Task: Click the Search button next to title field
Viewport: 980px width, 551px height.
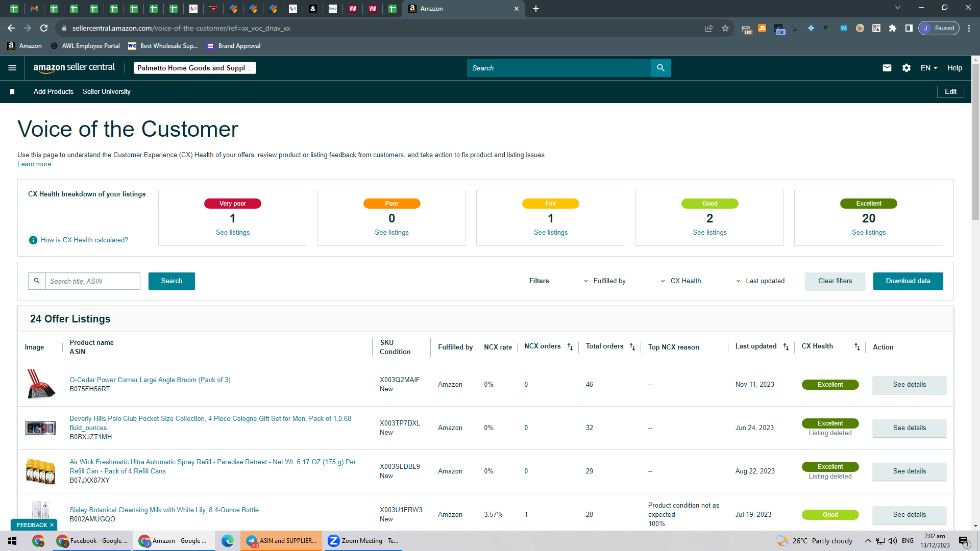Action: point(171,281)
